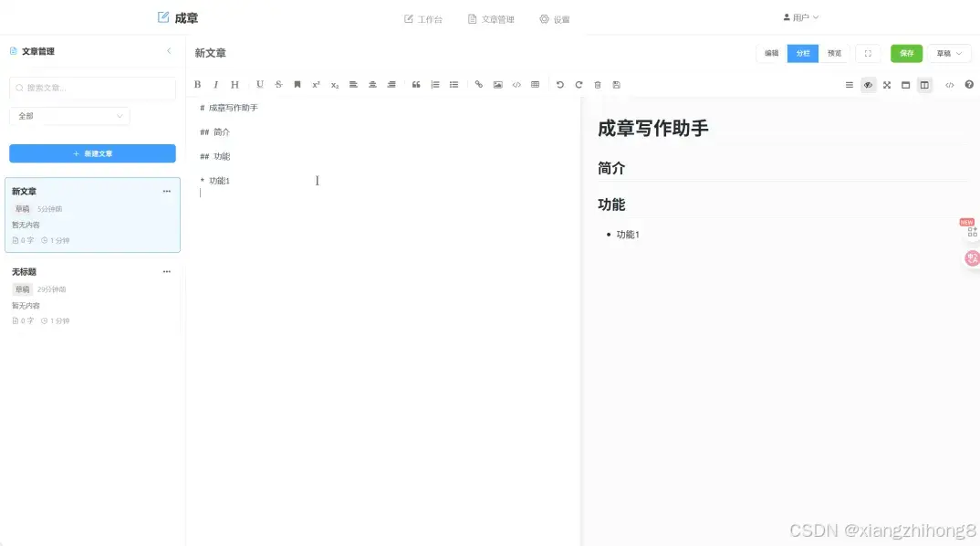
Task: Click the '# 成章写作助手' line in editor
Action: 229,109
